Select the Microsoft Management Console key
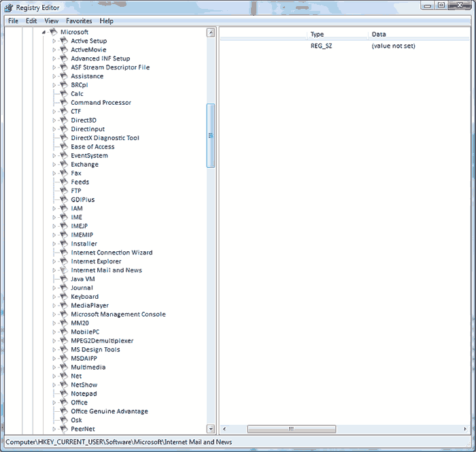Image resolution: width=476 pixels, height=452 pixels. [x=118, y=314]
